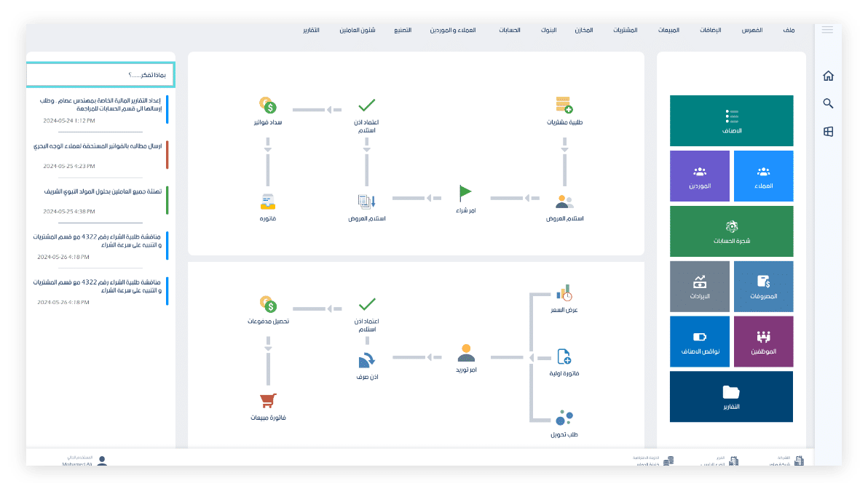Click the grid windows icon in the sidebar
Screen dimensions: 868x494
pyautogui.click(x=828, y=132)
